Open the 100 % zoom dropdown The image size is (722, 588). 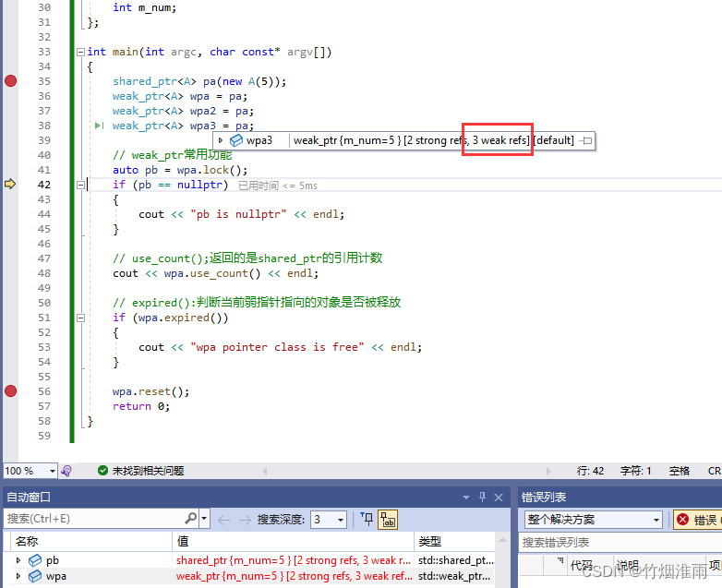tap(52, 471)
